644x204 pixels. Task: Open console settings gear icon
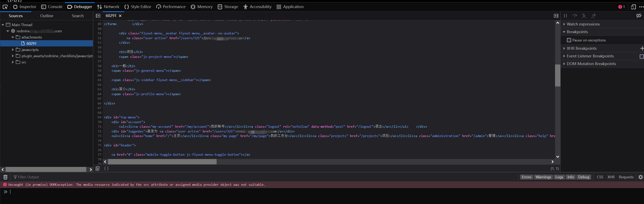[x=640, y=177]
